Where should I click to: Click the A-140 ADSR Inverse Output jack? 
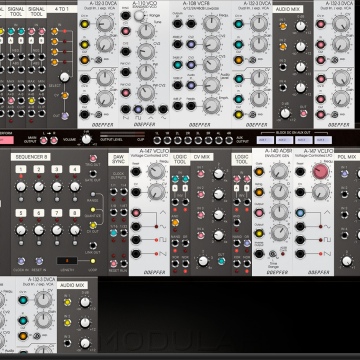[x=259, y=254]
